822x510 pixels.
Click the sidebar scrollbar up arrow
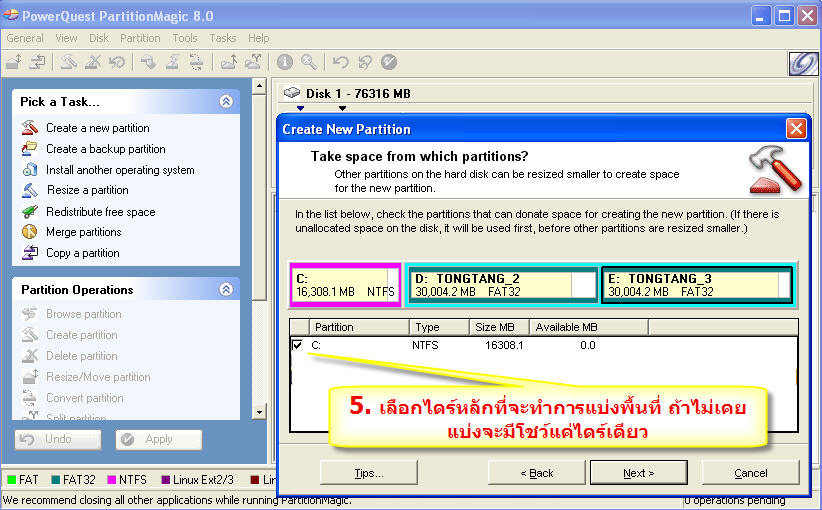point(258,86)
